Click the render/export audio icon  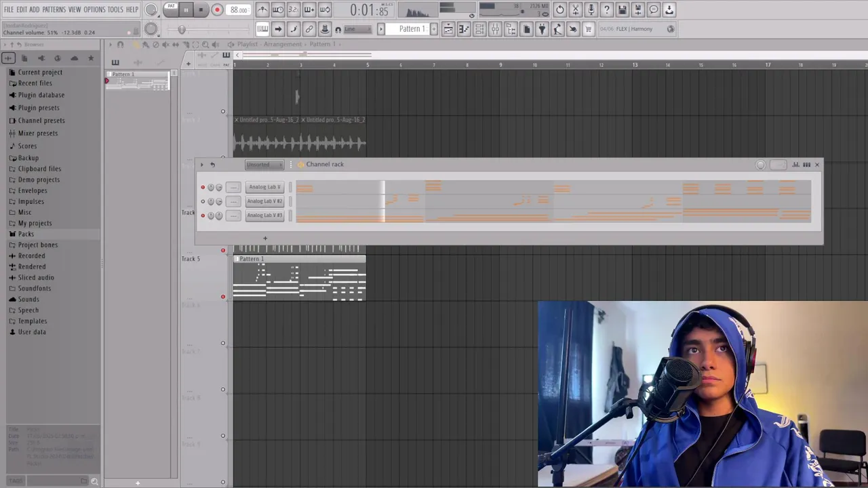(638, 9)
